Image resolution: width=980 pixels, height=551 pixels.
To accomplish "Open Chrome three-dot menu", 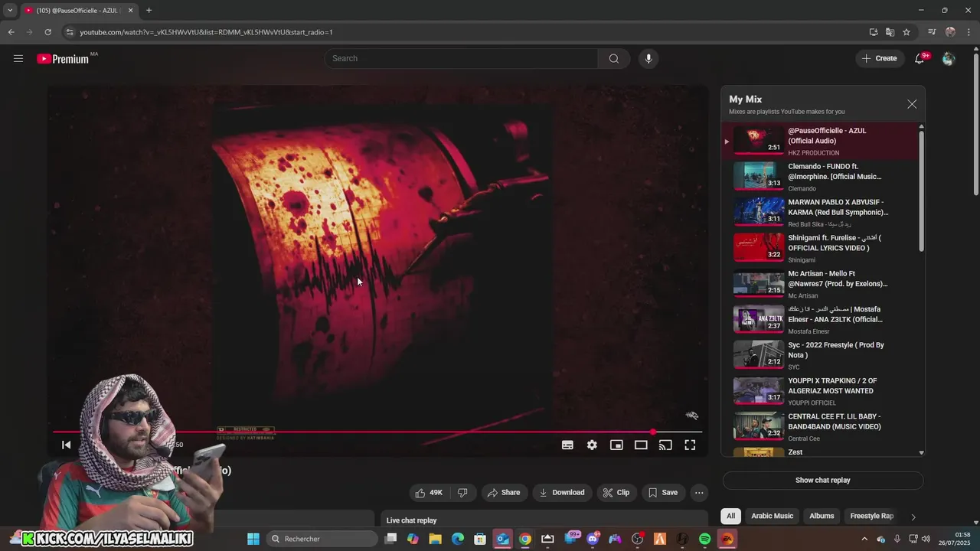I will [969, 32].
